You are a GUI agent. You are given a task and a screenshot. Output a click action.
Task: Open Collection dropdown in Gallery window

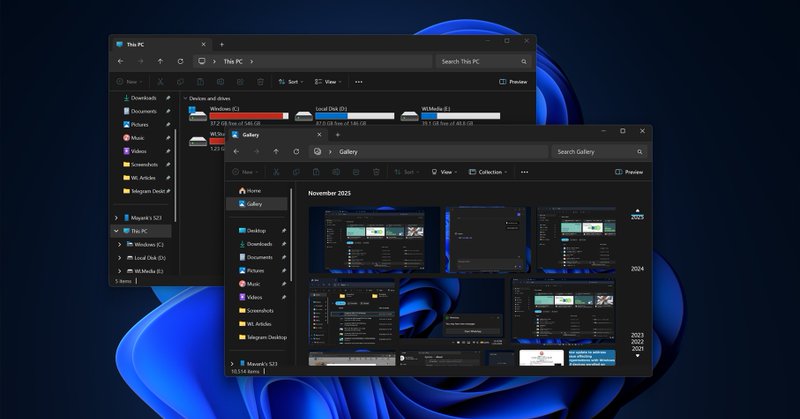(x=488, y=172)
